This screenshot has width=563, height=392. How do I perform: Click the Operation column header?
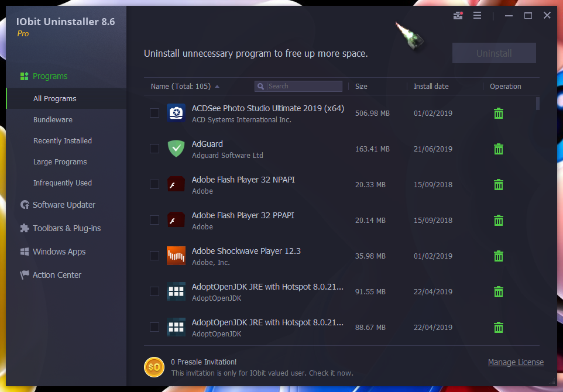[x=506, y=87]
